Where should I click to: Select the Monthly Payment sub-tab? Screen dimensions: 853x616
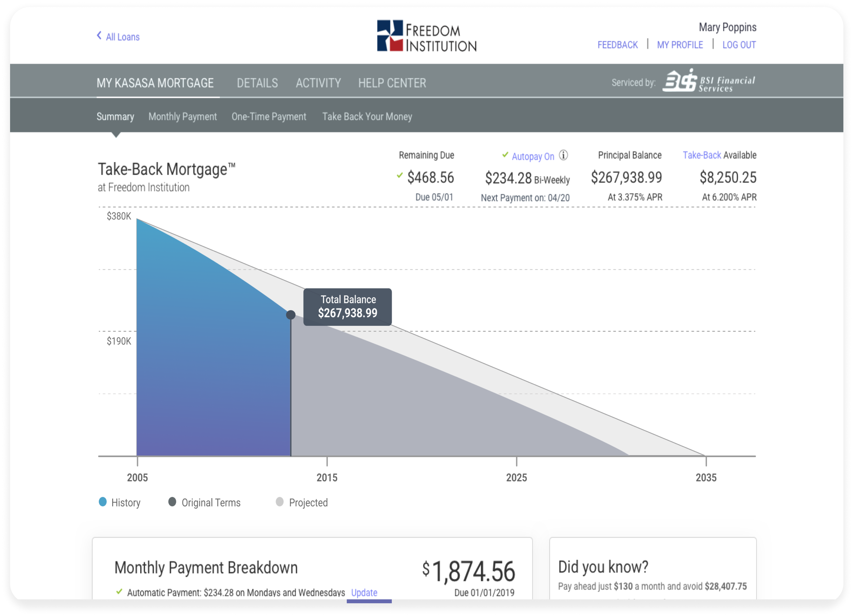coord(182,117)
